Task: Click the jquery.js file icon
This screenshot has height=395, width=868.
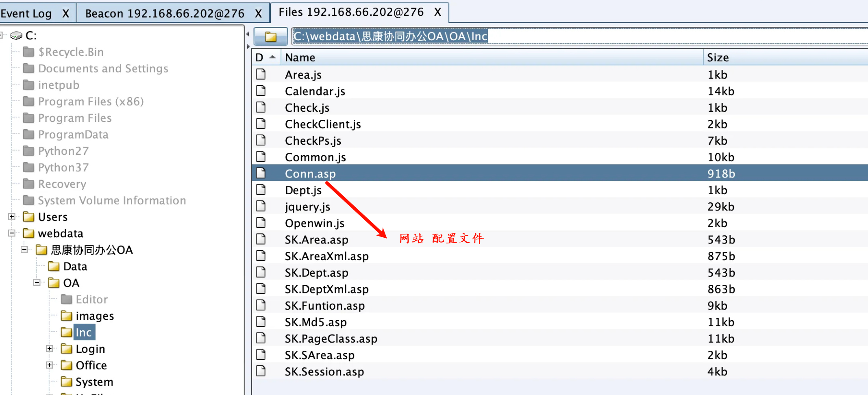Action: 261,206
